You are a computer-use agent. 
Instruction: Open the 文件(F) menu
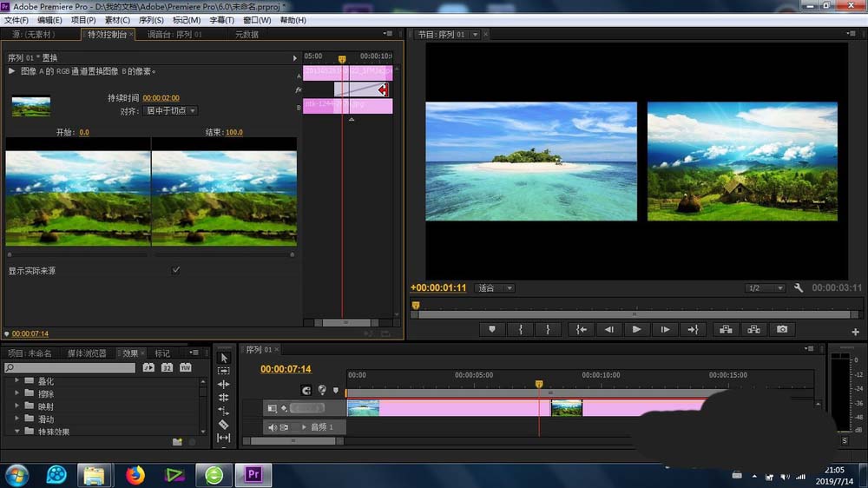coord(16,20)
